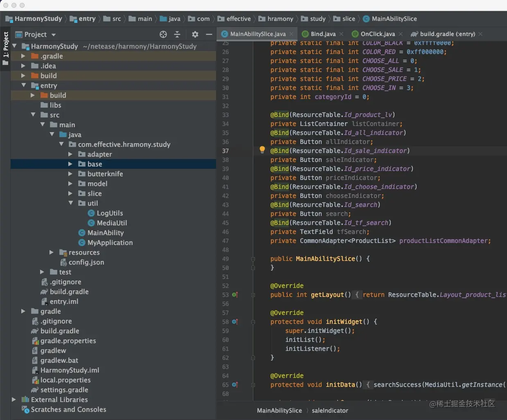Fold the initWidget method at line 58
507x420 pixels.
point(253,322)
